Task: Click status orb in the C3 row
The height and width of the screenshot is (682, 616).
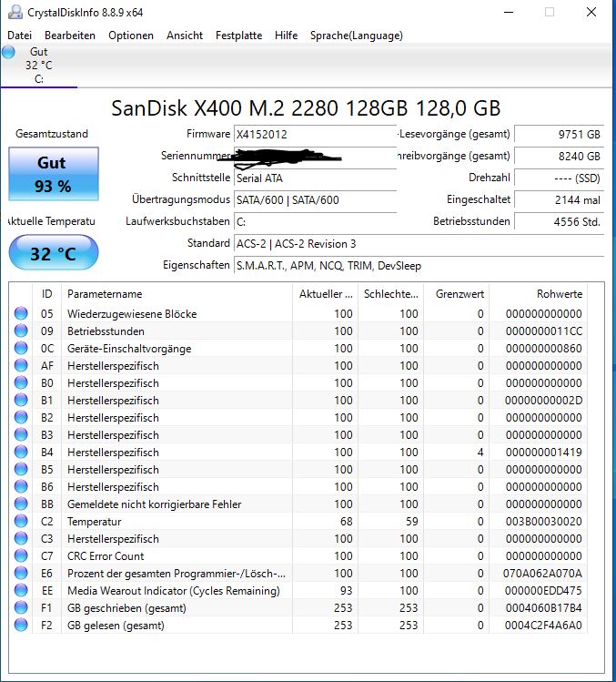Action: click(21, 538)
